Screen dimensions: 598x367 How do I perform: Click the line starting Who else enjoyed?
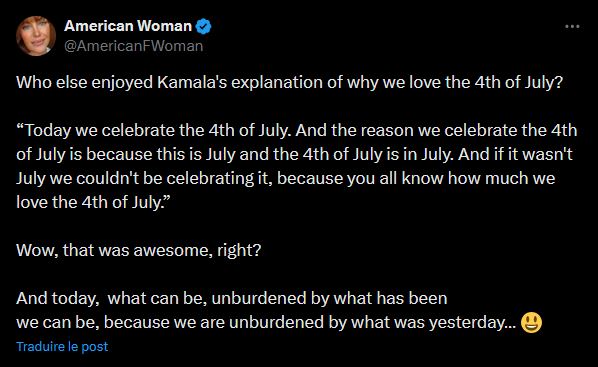pyautogui.click(x=289, y=83)
